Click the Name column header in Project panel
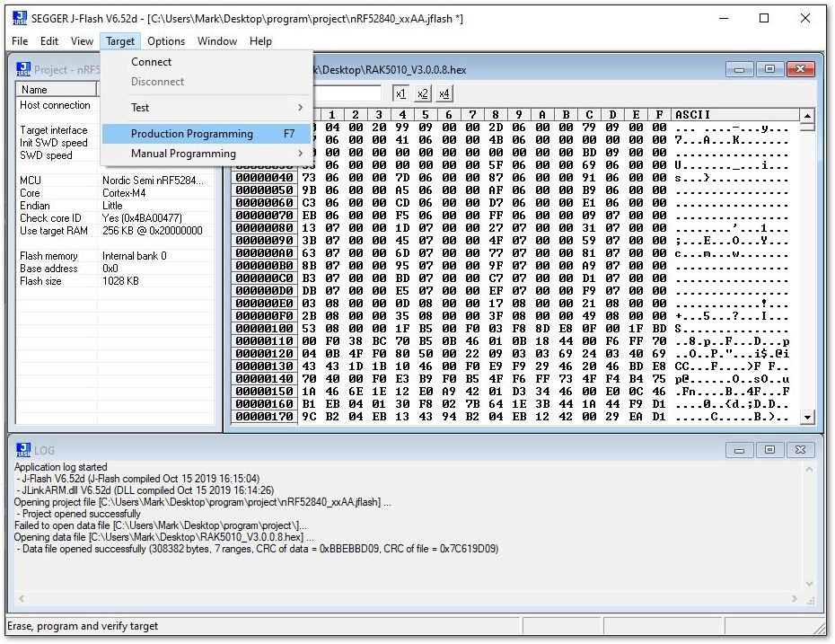 56,90
